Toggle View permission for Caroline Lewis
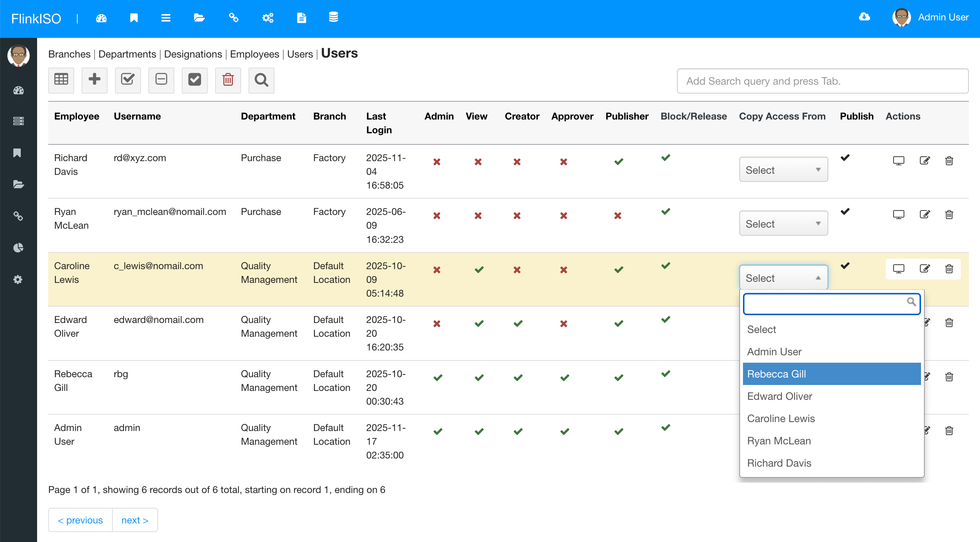 [479, 270]
